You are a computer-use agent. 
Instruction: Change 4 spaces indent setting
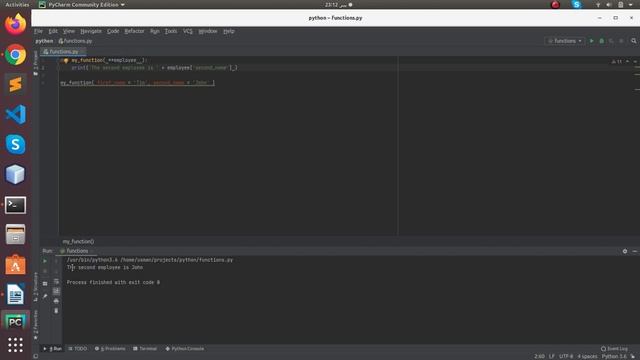click(587, 356)
